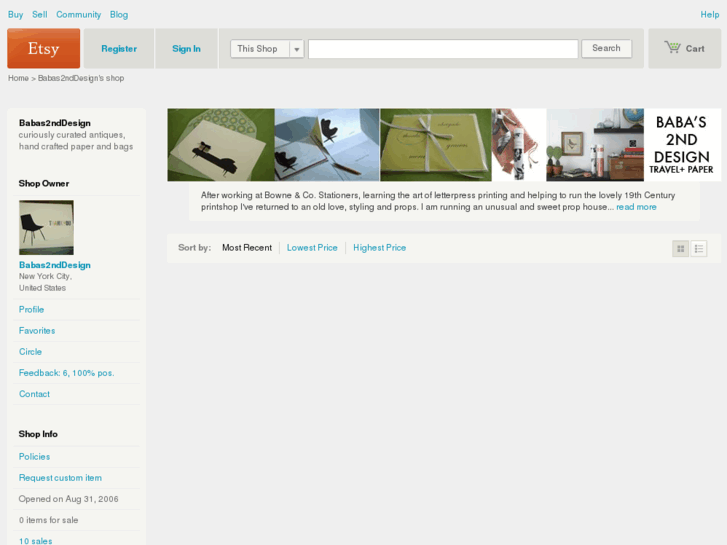Open the Community menu link

coord(78,14)
